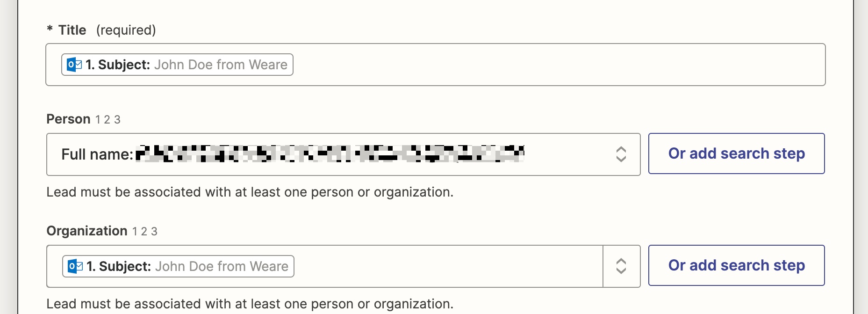Select the Subject pill in Organization field

178,266
